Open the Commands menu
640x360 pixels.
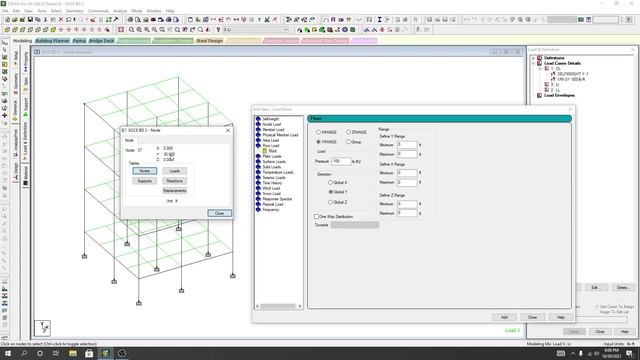(x=98, y=11)
